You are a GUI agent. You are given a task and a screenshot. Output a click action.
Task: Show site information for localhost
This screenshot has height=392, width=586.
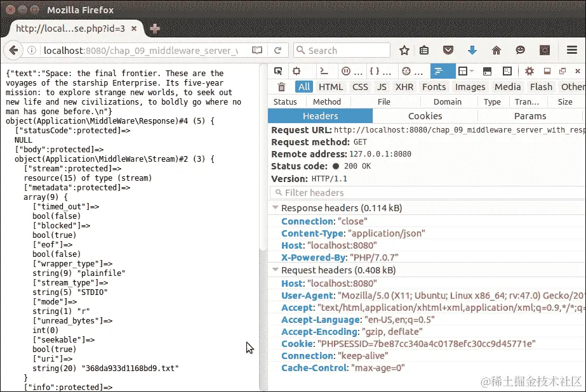point(32,50)
